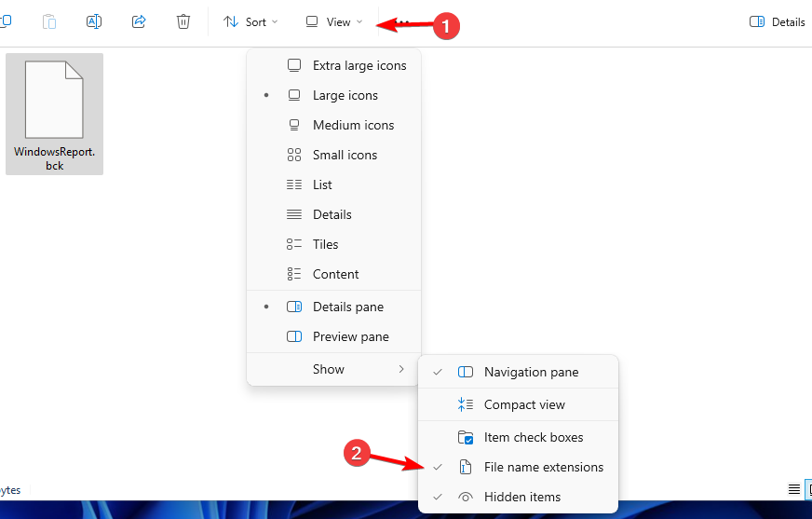The width and height of the screenshot is (812, 519).
Task: Toggle Compact view option
Action: tap(523, 404)
